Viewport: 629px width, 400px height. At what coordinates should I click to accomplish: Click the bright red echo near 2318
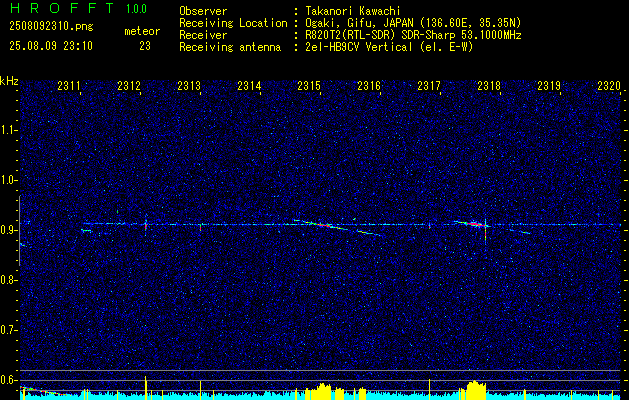[x=475, y=224]
